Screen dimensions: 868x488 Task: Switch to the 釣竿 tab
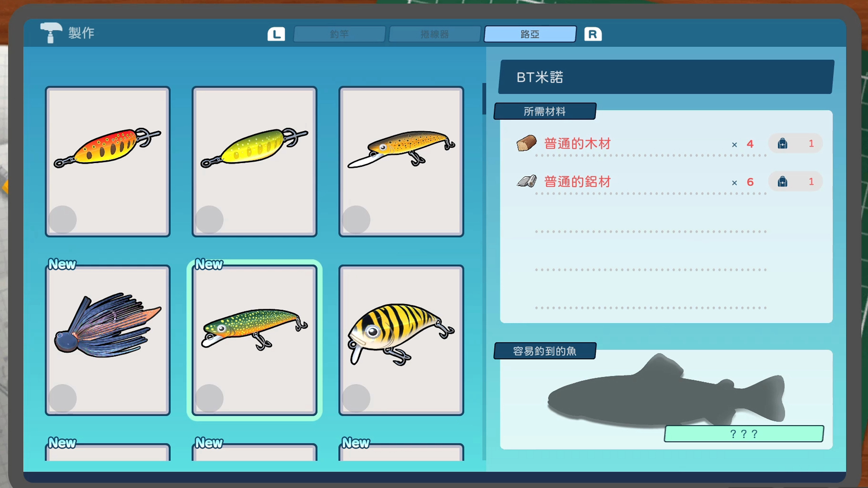340,34
